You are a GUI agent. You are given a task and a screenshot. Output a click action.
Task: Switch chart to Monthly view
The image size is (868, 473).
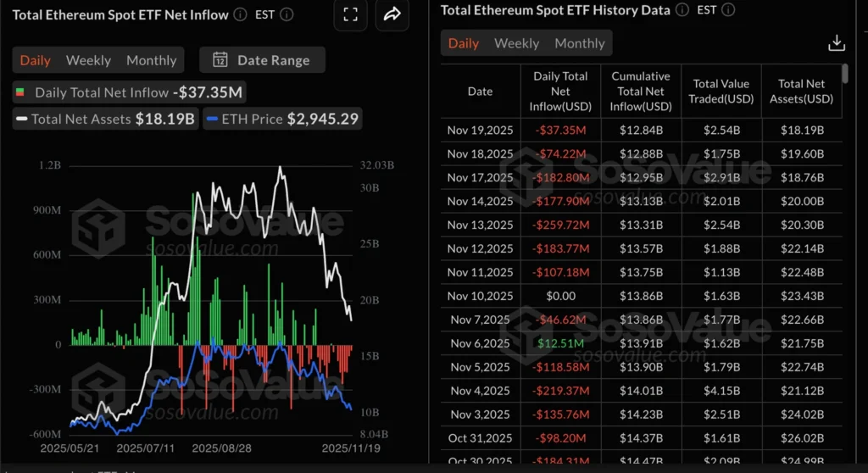click(x=151, y=60)
